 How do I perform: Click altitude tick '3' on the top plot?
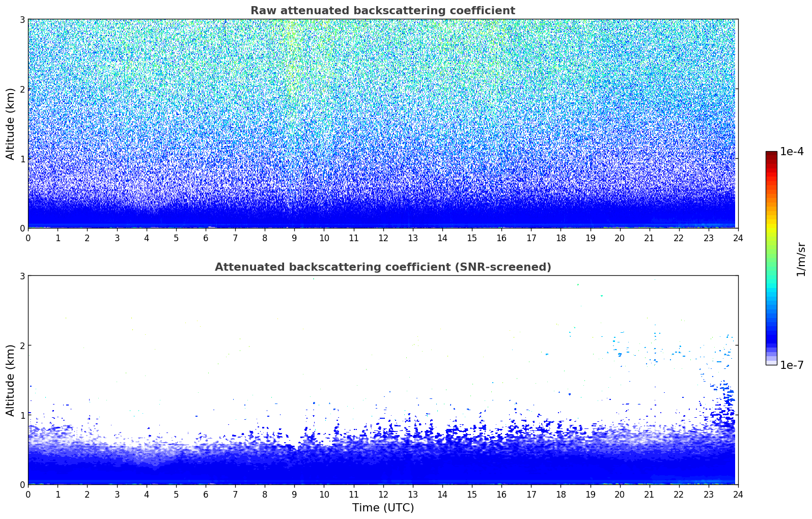(x=22, y=19)
